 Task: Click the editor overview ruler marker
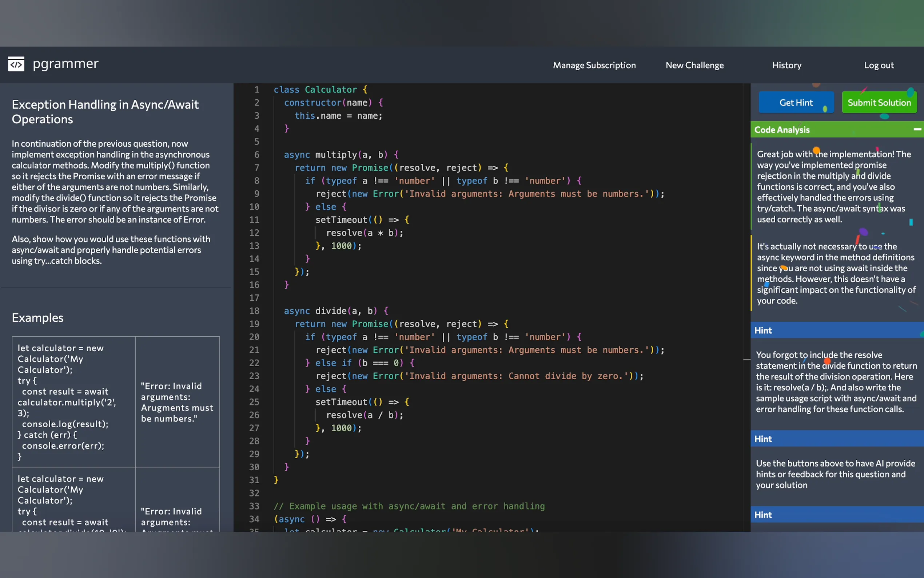click(746, 359)
